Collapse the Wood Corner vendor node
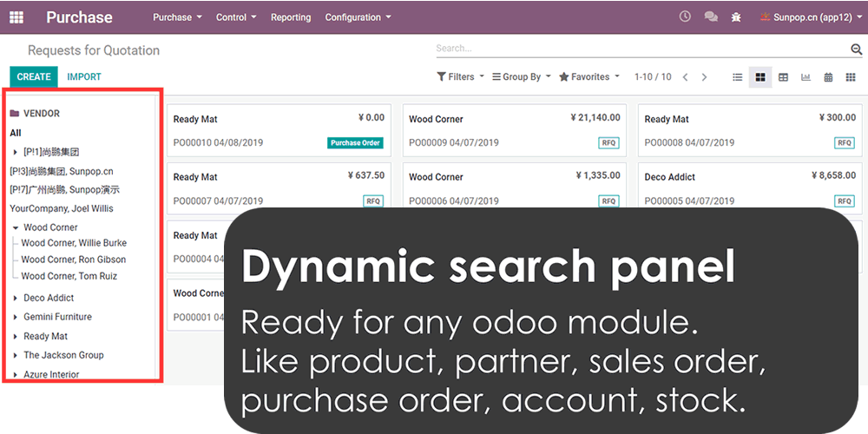This screenshot has height=434, width=868. [16, 227]
